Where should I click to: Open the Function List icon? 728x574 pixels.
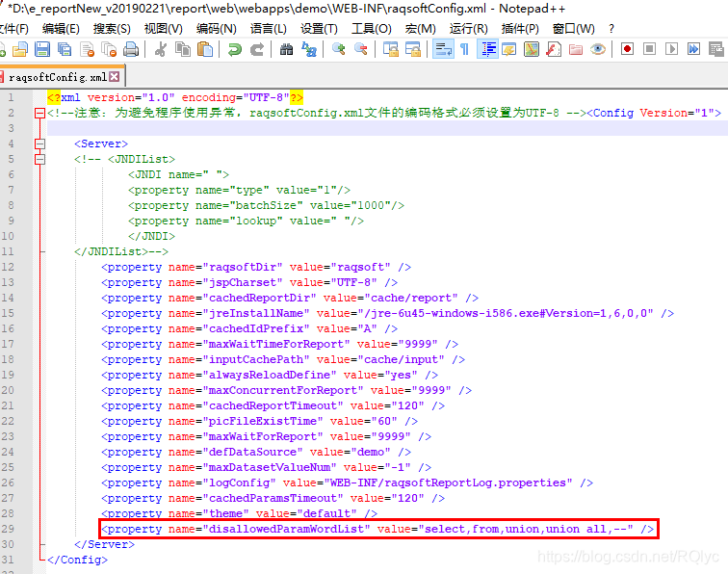pos(554,49)
